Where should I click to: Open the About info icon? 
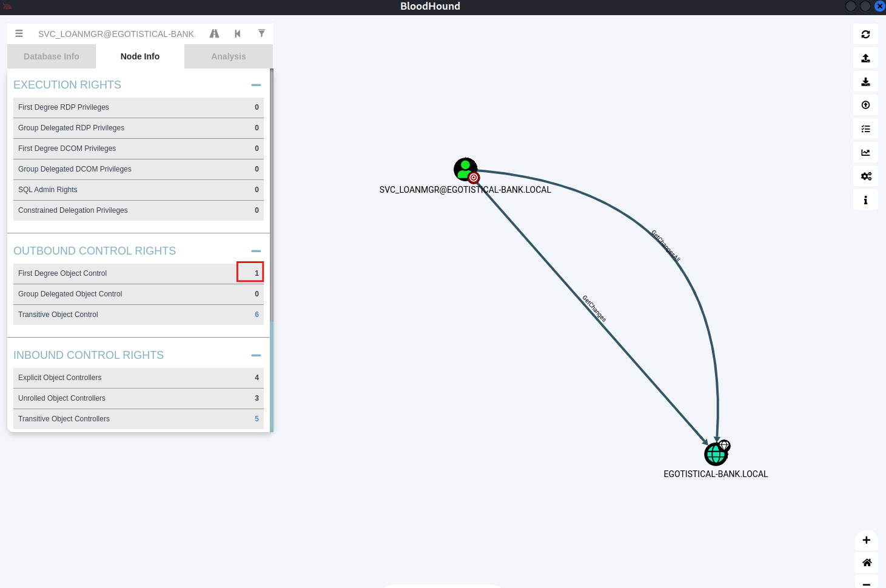coord(865,200)
